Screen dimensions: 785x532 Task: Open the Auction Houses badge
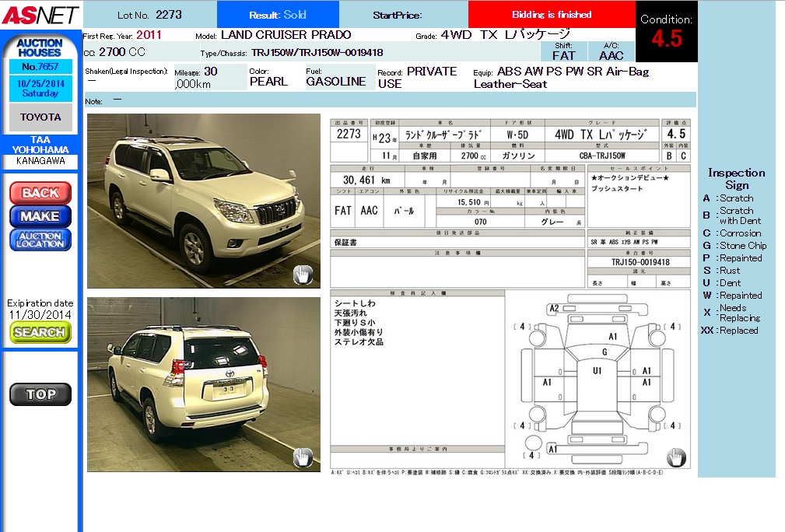point(40,47)
